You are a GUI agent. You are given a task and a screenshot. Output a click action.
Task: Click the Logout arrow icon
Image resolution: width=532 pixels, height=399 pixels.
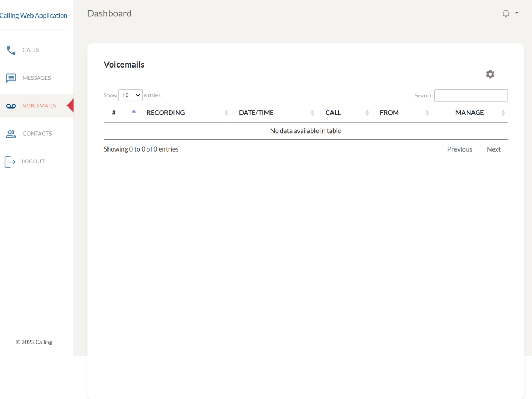click(11, 161)
